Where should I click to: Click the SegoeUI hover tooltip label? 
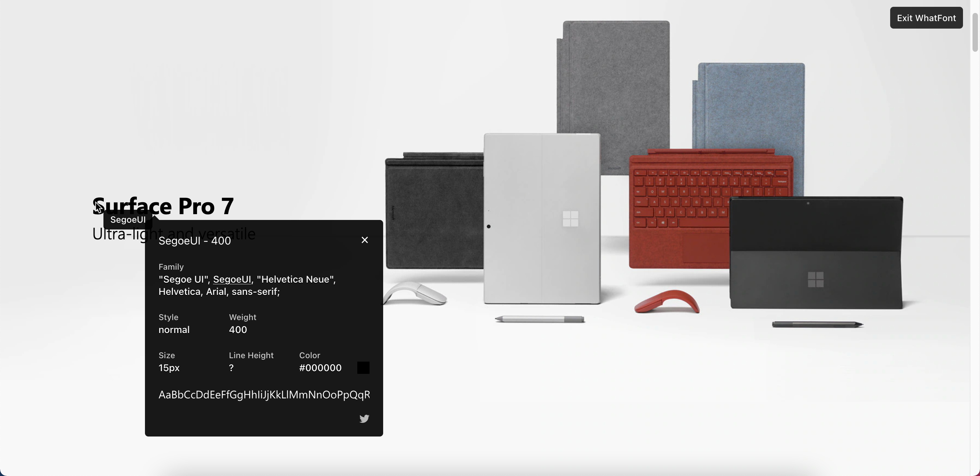[x=128, y=220]
